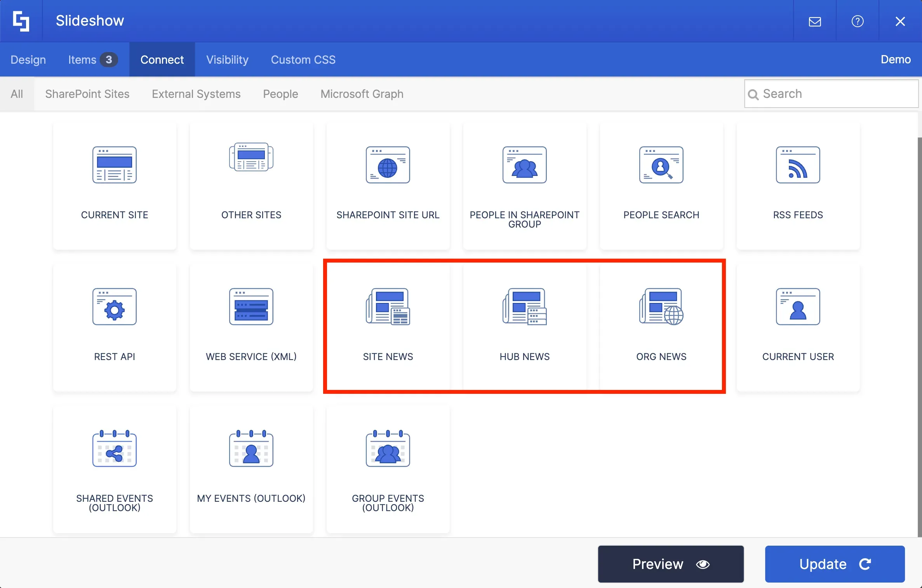Filter by SharePoint Sites category

click(x=87, y=94)
